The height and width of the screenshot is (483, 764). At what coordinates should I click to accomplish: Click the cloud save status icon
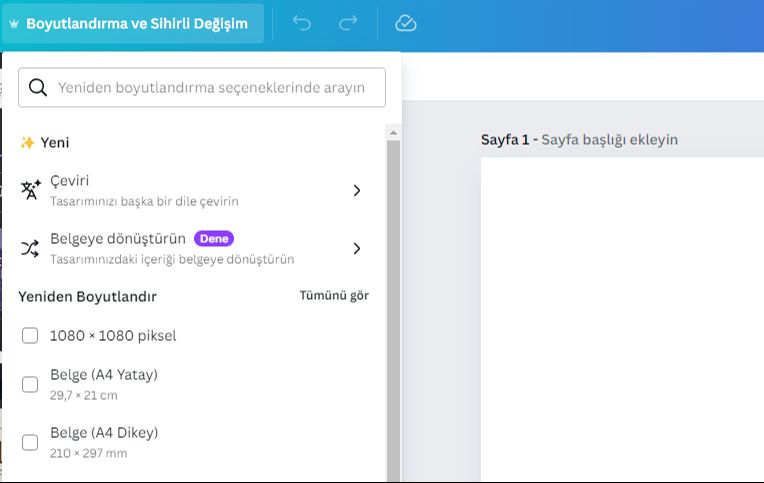point(405,23)
